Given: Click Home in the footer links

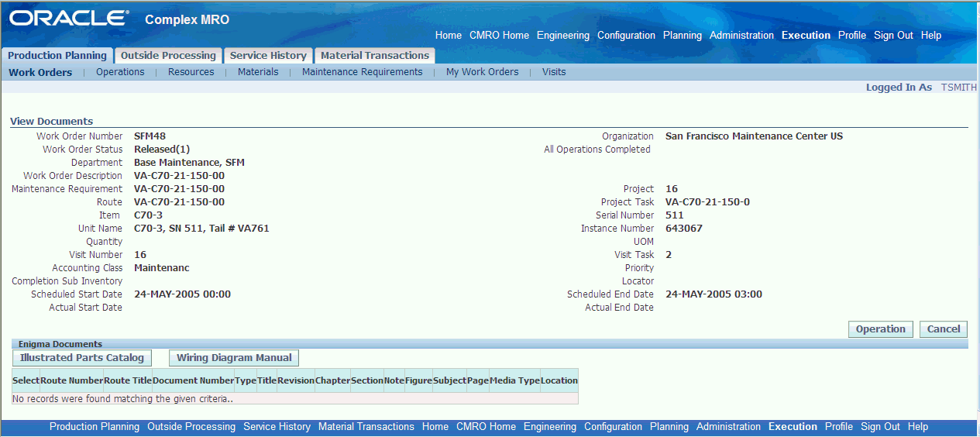Looking at the screenshot, I should tap(435, 427).
